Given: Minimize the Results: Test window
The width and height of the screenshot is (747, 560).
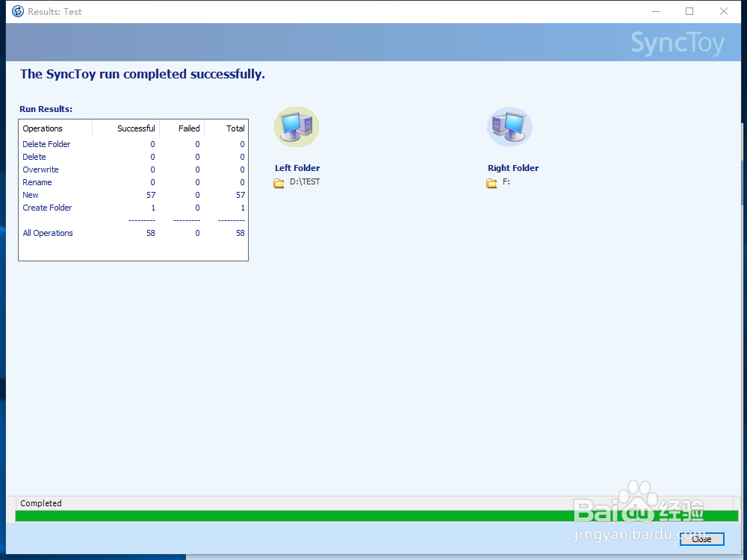Looking at the screenshot, I should [656, 11].
